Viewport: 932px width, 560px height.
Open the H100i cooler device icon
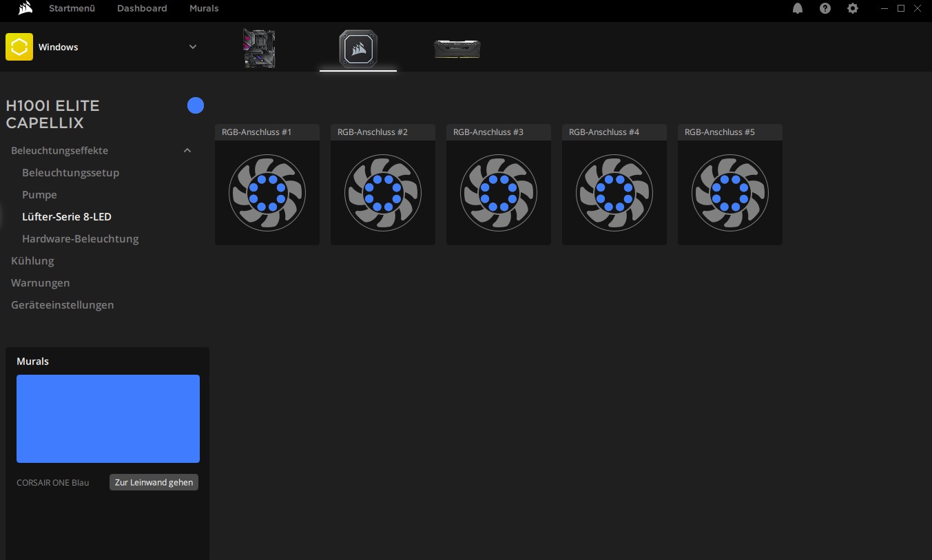[x=358, y=48]
